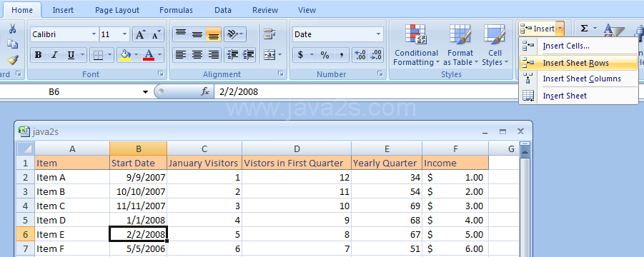Select row 3 header

[26, 191]
